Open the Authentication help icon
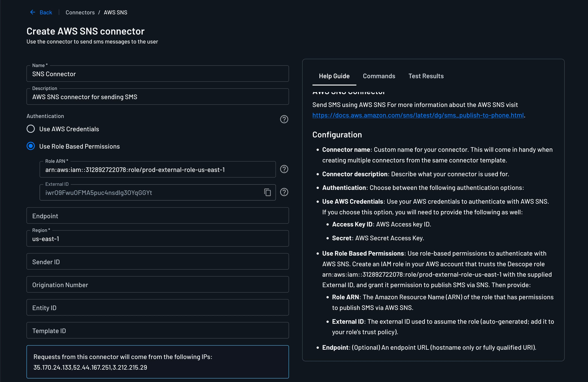This screenshot has height=382, width=588. [x=284, y=119]
